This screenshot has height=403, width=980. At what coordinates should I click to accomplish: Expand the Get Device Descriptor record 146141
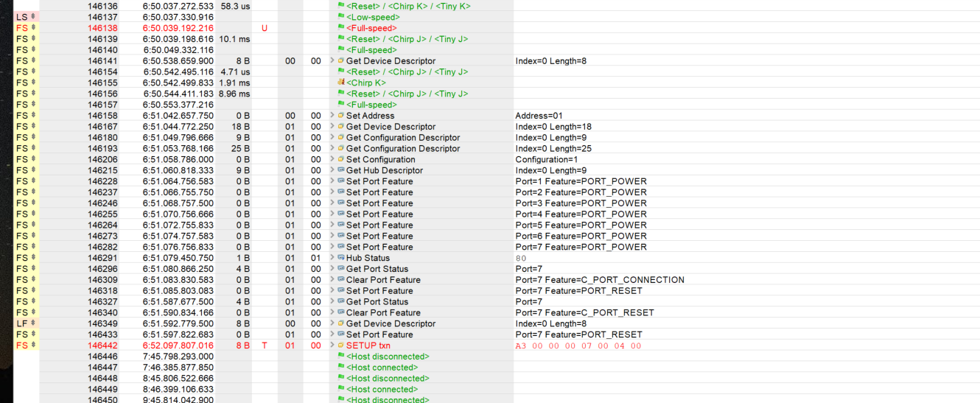tap(332, 61)
